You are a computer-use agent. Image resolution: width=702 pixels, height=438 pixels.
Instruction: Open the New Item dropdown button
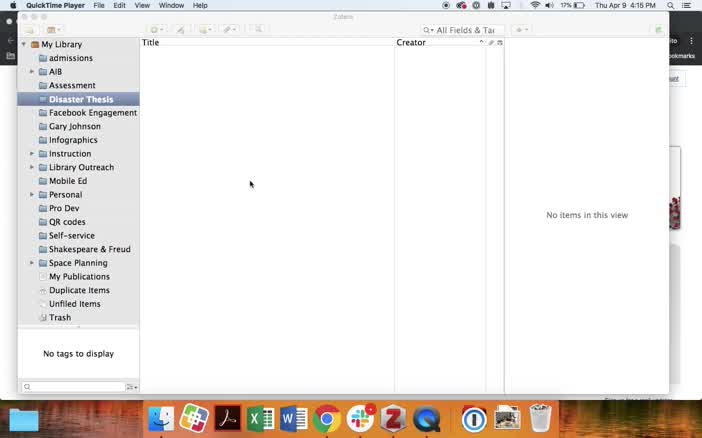click(157, 30)
